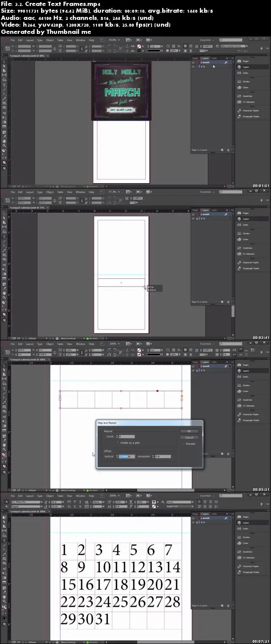Toggle bg layer eye in the 00:07:21 frame

pos(193,522)
